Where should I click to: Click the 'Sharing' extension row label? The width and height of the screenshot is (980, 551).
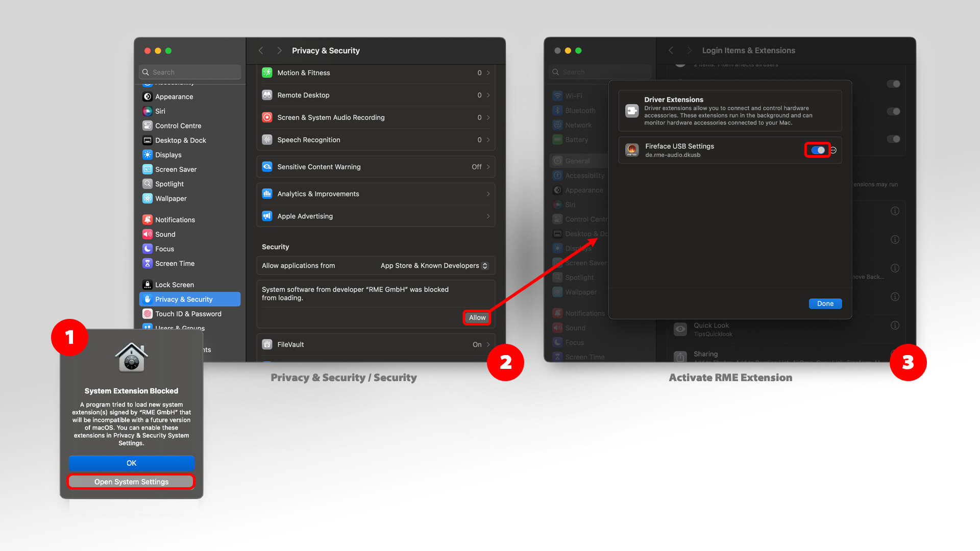coord(705,354)
